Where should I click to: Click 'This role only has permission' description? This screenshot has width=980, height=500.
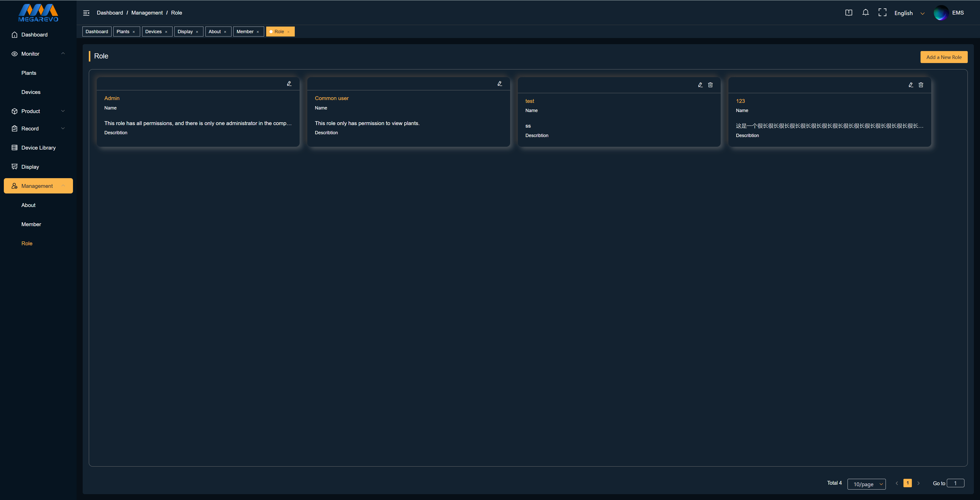pyautogui.click(x=367, y=123)
